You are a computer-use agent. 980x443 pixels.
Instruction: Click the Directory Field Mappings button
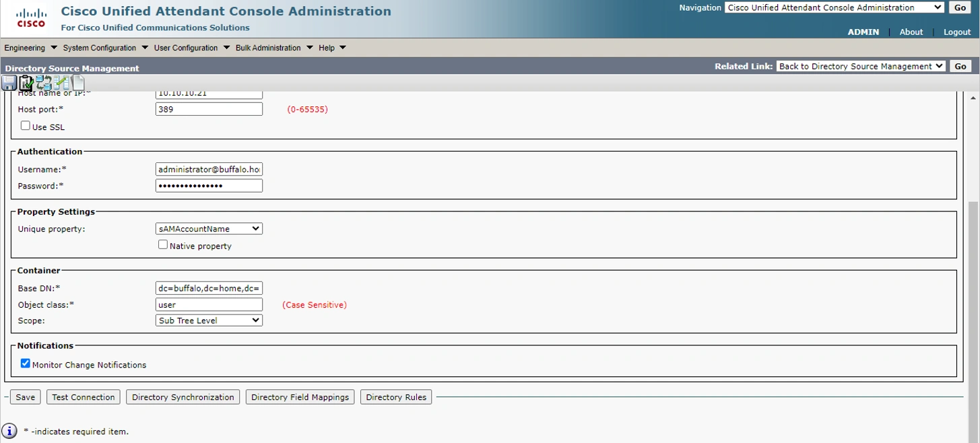tap(300, 397)
